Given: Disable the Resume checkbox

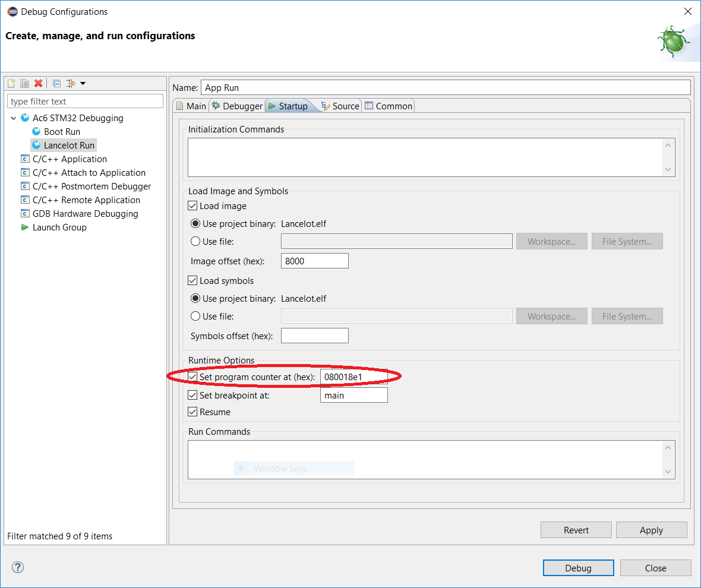Looking at the screenshot, I should coord(192,412).
